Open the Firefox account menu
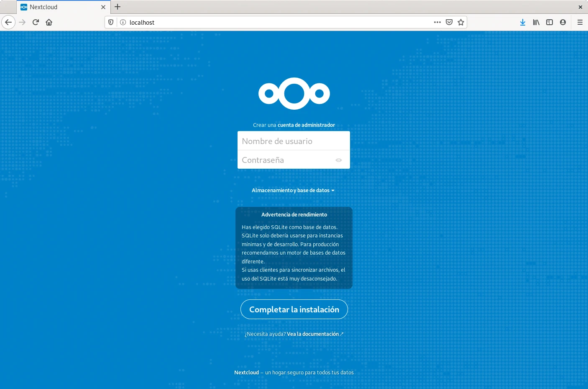Screen dimensions: 588x389 pos(563,22)
